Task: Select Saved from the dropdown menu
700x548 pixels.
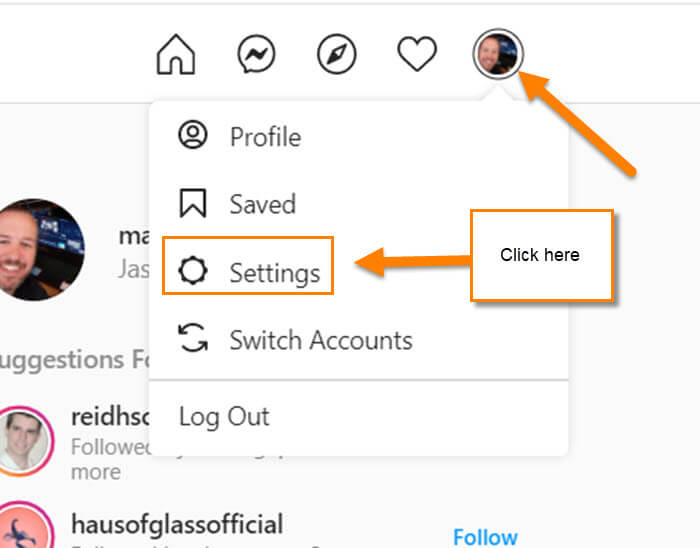Action: [x=358, y=204]
